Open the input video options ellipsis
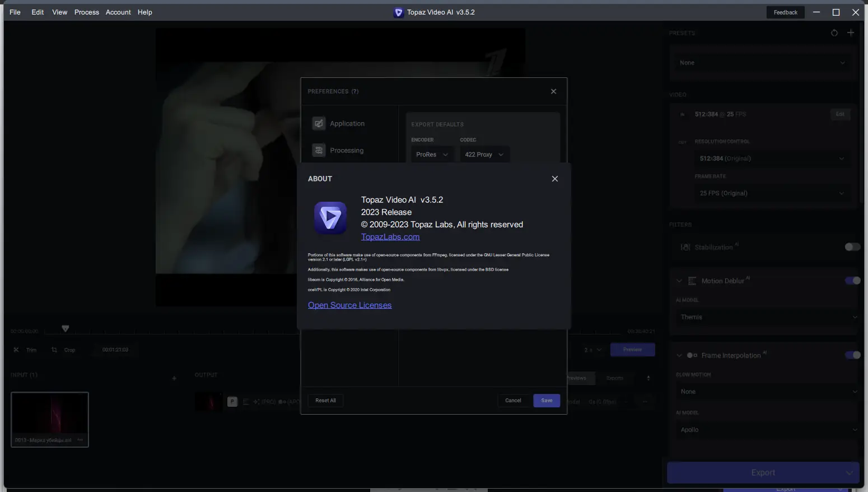 point(80,440)
